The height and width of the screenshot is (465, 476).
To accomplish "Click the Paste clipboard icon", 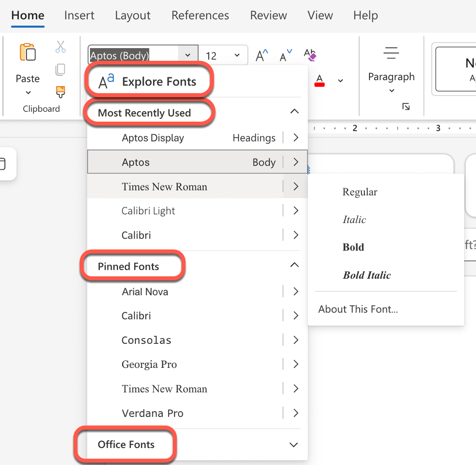I will click(x=27, y=52).
